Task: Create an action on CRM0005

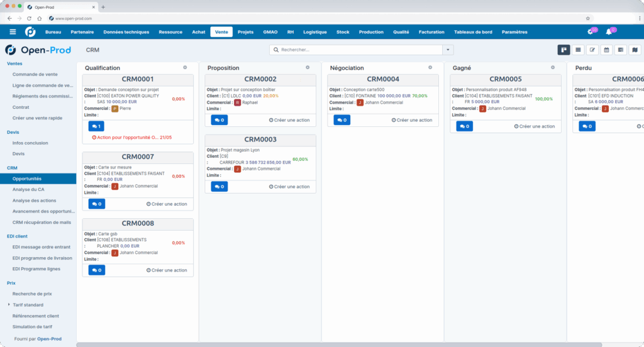Action: [x=535, y=126]
